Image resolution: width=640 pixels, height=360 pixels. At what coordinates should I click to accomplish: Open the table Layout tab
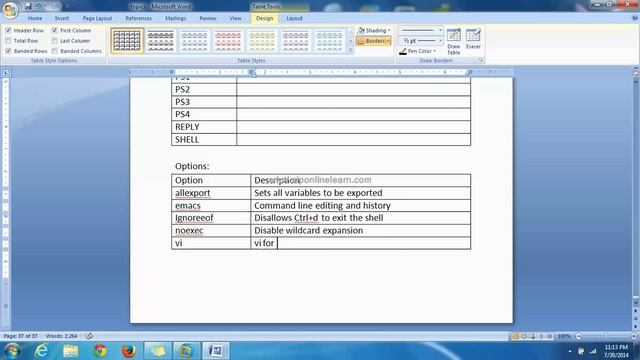[x=294, y=18]
